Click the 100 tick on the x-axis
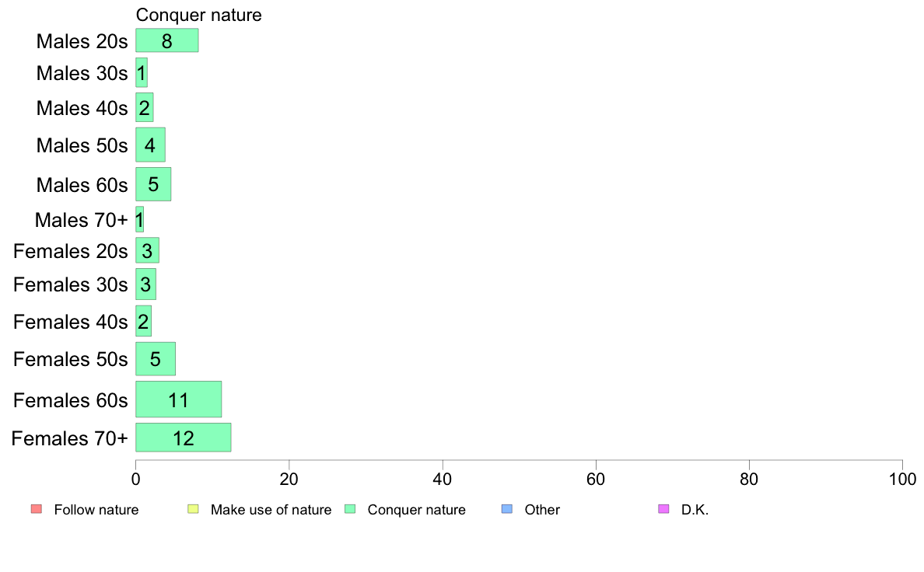 pos(902,479)
